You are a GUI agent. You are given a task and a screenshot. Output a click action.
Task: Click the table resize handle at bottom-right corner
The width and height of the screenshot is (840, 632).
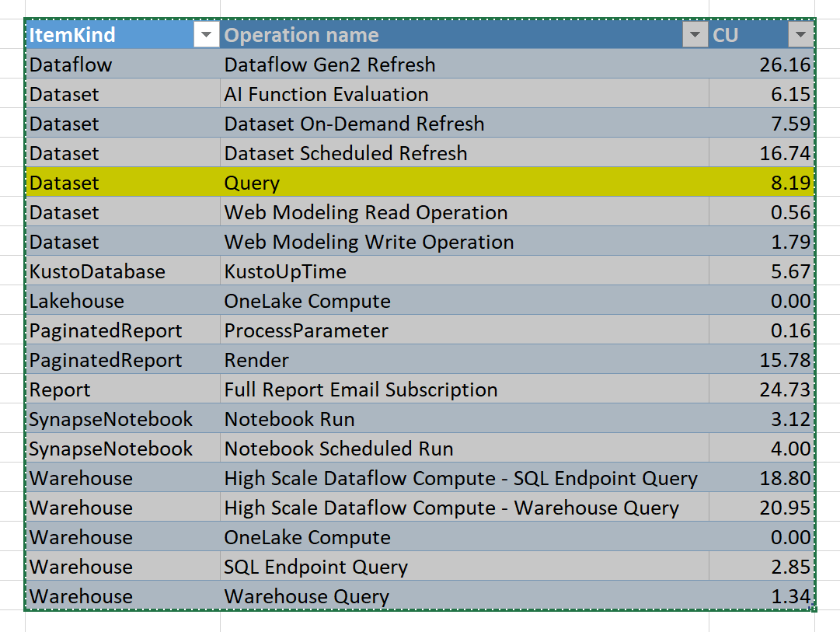812,608
